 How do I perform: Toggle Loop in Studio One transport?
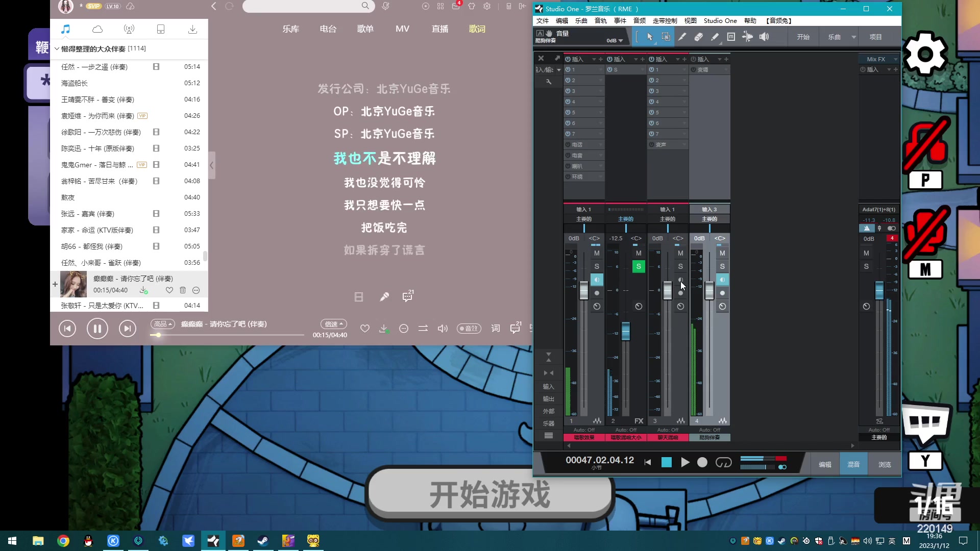point(723,462)
